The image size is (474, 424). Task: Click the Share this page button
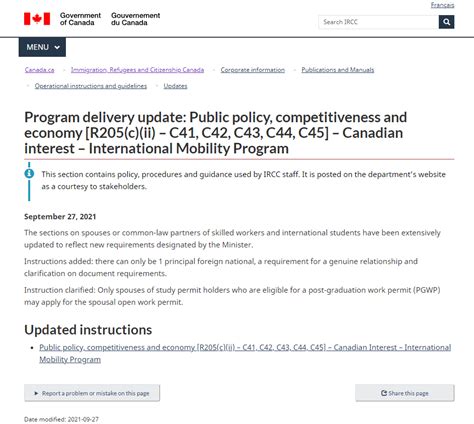pyautogui.click(x=405, y=393)
